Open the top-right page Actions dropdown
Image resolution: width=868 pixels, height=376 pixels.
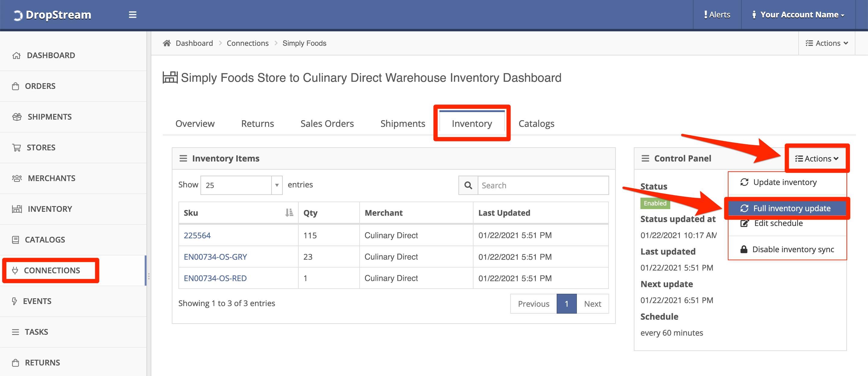pyautogui.click(x=826, y=43)
